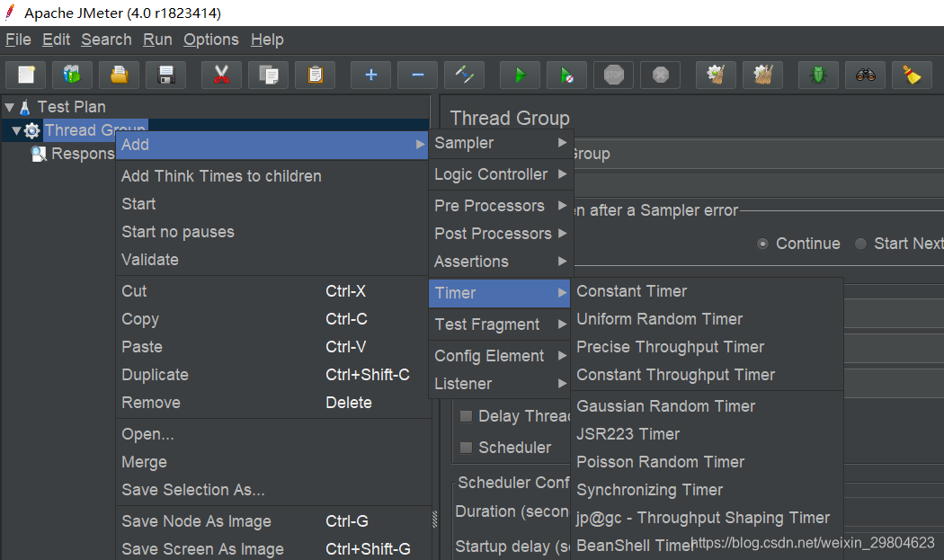Click Save Selection As... entry
This screenshot has width=944, height=560.
point(272,490)
